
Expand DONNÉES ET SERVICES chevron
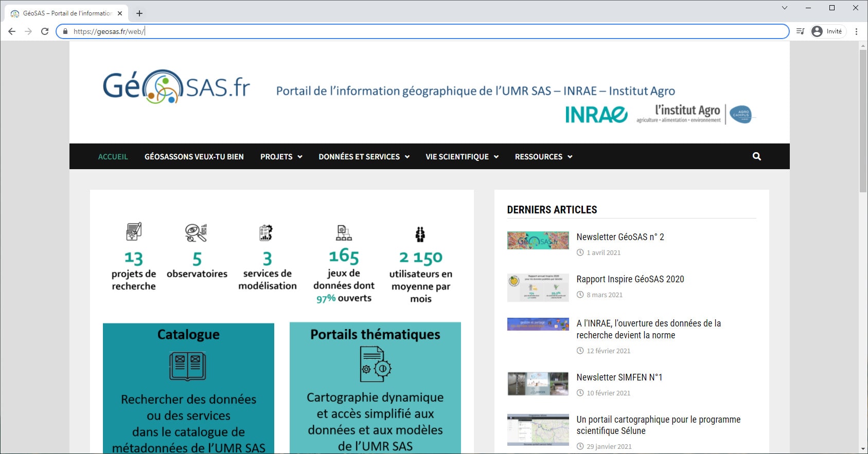click(x=407, y=157)
